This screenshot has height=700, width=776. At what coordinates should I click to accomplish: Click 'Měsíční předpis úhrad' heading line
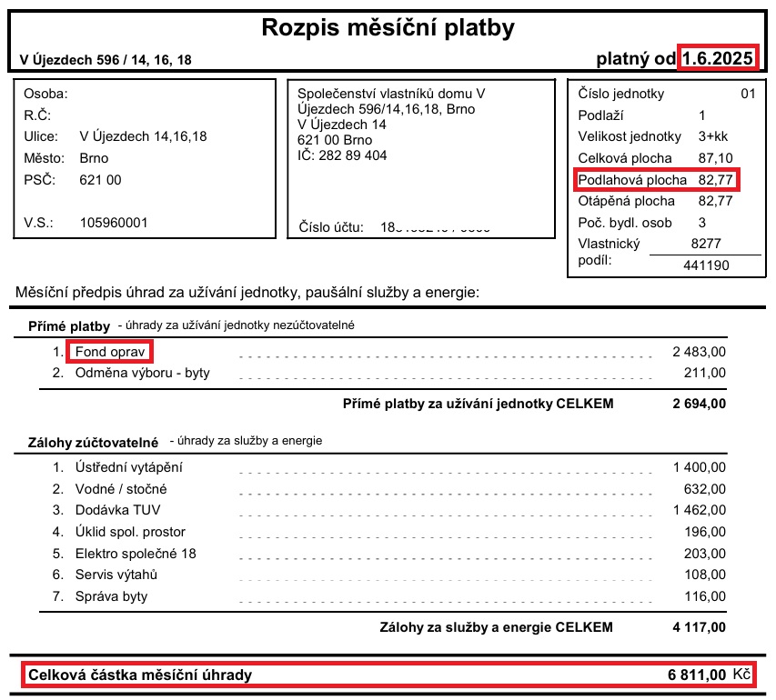click(x=247, y=293)
